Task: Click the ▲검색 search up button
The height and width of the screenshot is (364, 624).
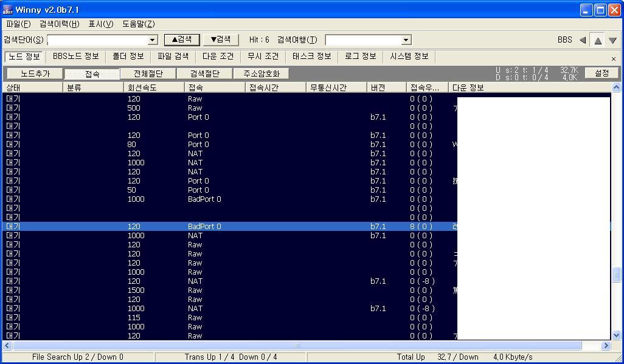Action: click(x=182, y=39)
